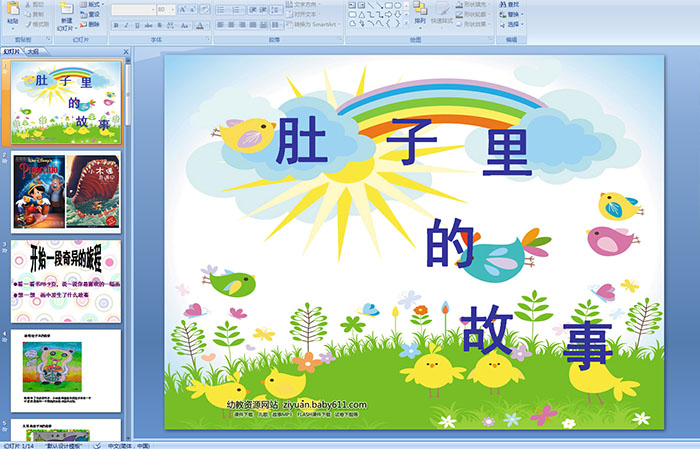Screen dimensions: 700x449
Task: Select the arrow line shape
Action: [379, 5]
